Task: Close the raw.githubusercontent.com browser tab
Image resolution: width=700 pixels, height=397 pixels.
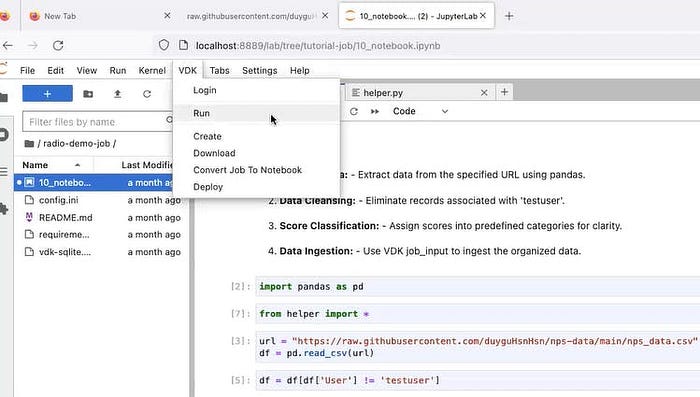Action: pos(325,16)
